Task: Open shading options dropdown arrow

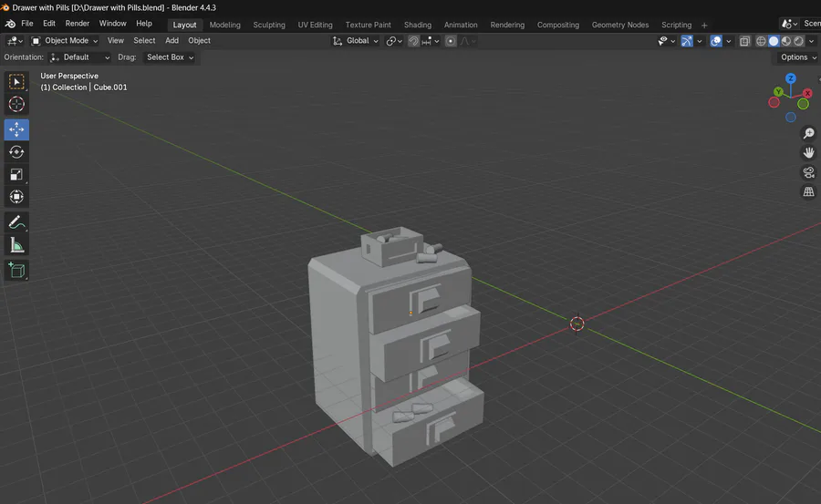Action: 812,41
